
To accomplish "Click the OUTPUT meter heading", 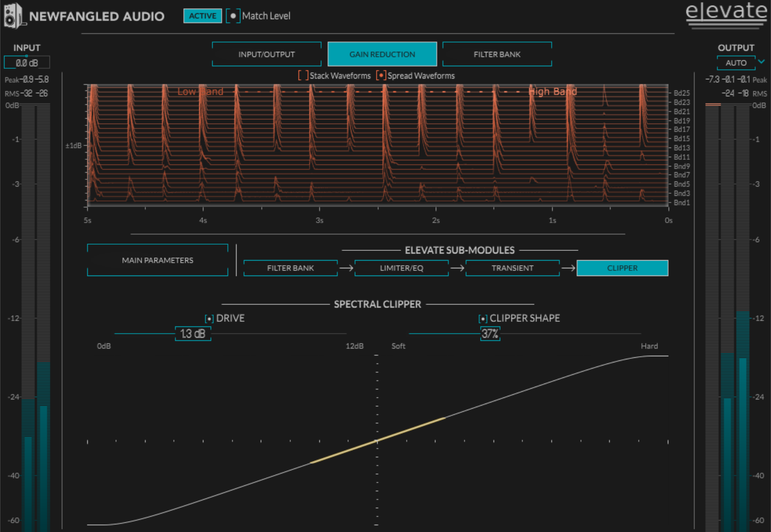I will coord(736,48).
